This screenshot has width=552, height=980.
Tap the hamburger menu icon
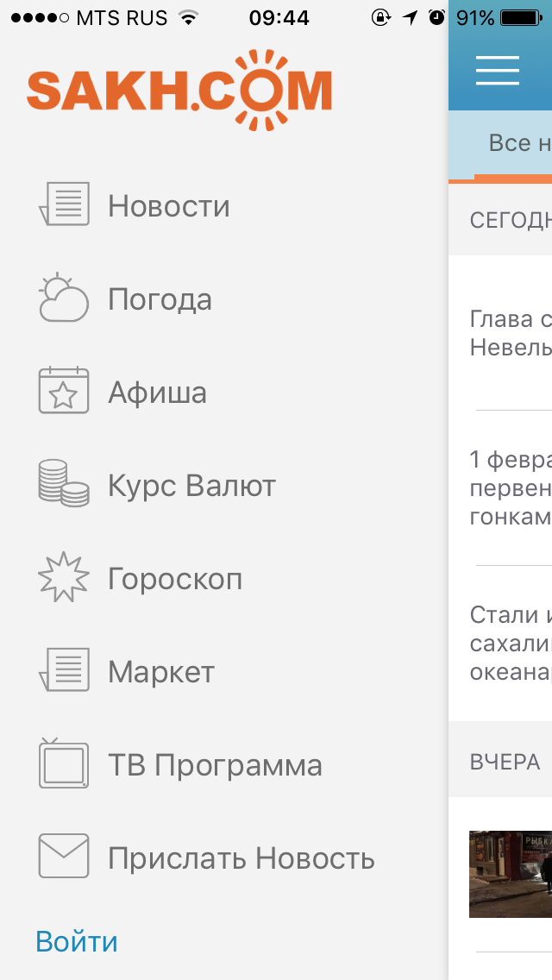(498, 70)
